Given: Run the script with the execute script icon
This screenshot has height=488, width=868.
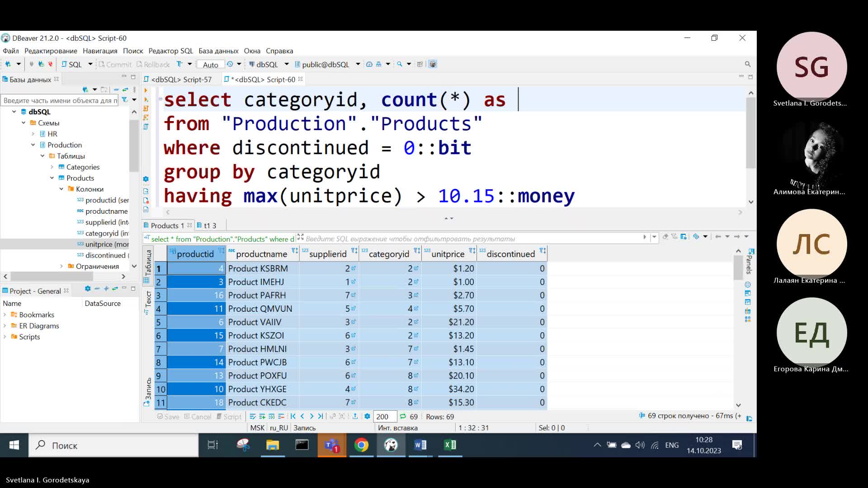Looking at the screenshot, I should click(x=146, y=108).
